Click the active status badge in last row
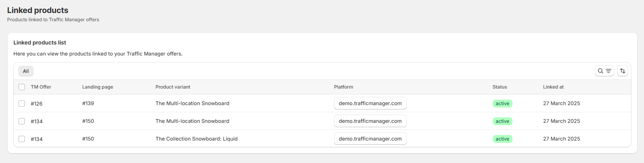Screen dimensions: 644x163 pyautogui.click(x=502, y=139)
